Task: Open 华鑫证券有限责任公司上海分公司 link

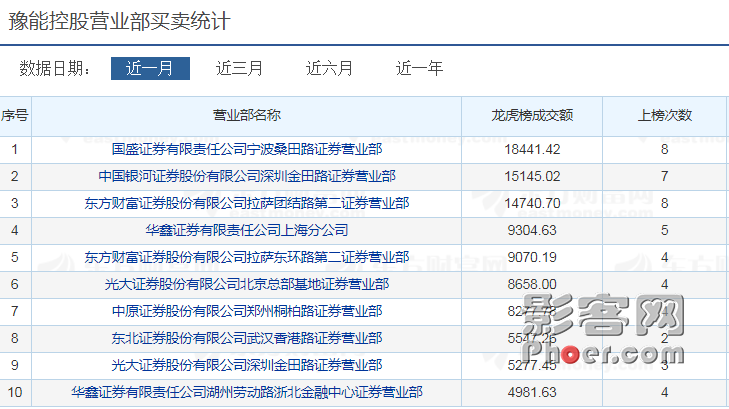Action: [x=247, y=230]
